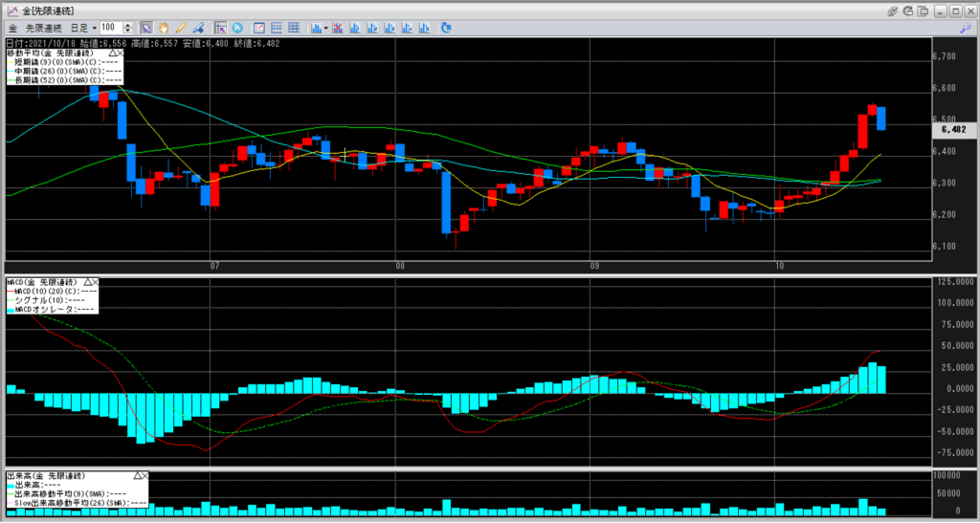The height and width of the screenshot is (523, 980).
Task: Click the wrench settings icon
Action: coord(965,28)
